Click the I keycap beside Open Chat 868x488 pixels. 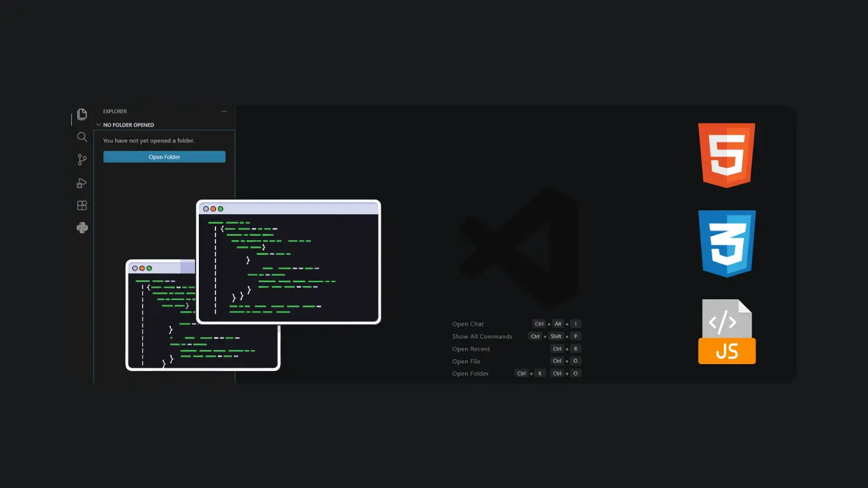click(x=576, y=324)
